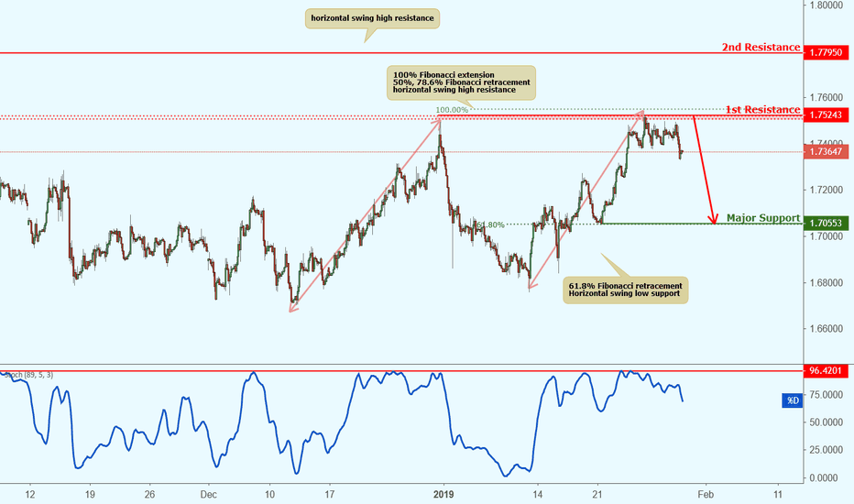Select the '2nd Resistance' text label

coord(761,47)
